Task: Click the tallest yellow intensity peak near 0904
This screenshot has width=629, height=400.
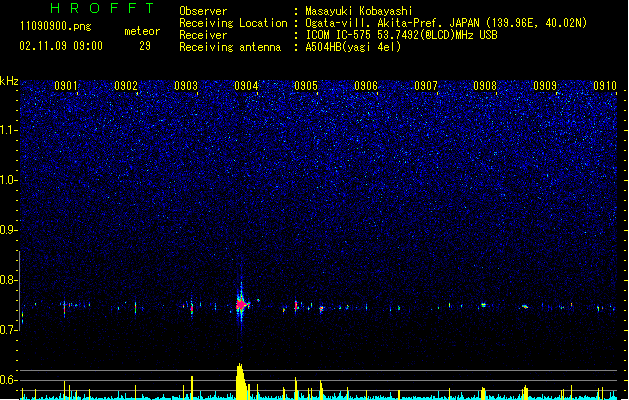Action: 241,381
